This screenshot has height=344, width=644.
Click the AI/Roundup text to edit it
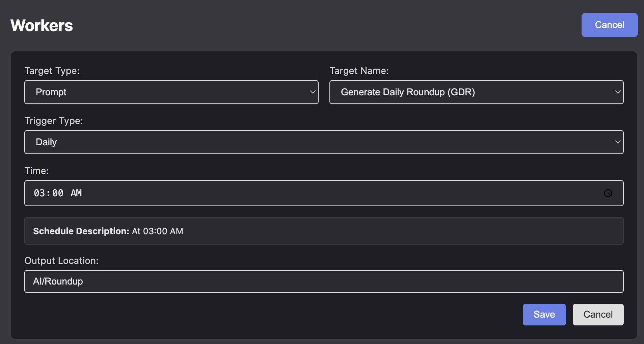pos(57,281)
